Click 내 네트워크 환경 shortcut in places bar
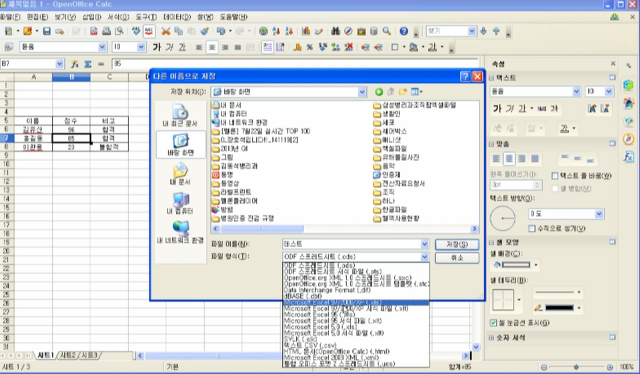The width and height of the screenshot is (640, 374). [180, 232]
